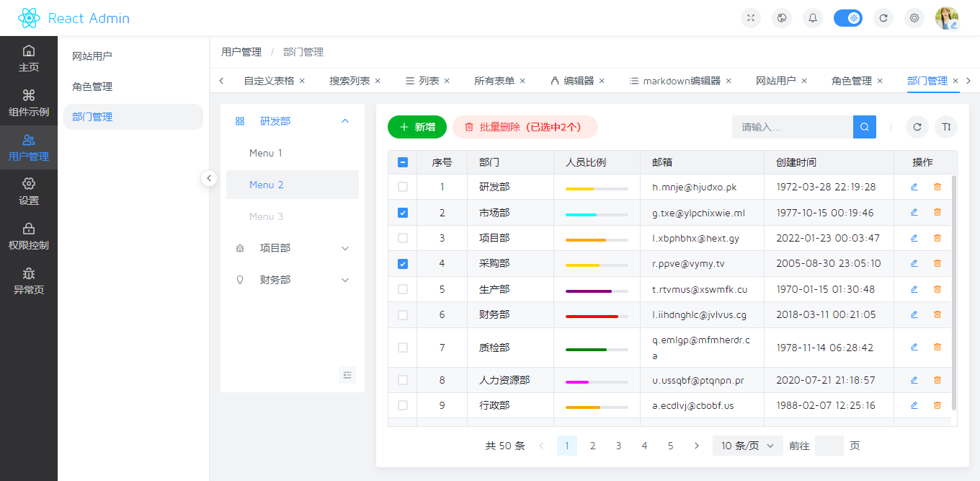
Task: Collapse the 研发部 tree section
Action: click(344, 121)
